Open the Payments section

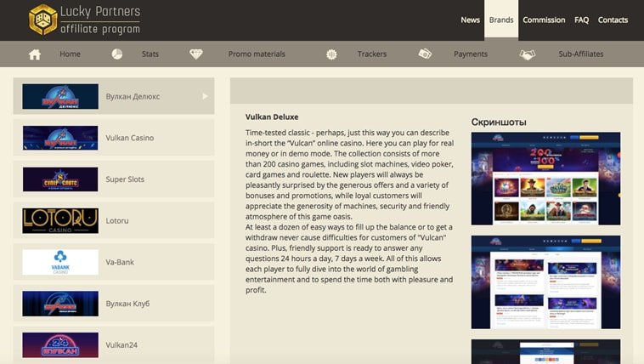(x=471, y=54)
